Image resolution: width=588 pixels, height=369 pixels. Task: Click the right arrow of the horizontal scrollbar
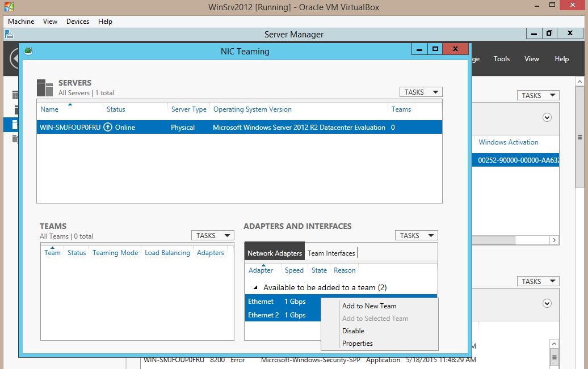[555, 240]
